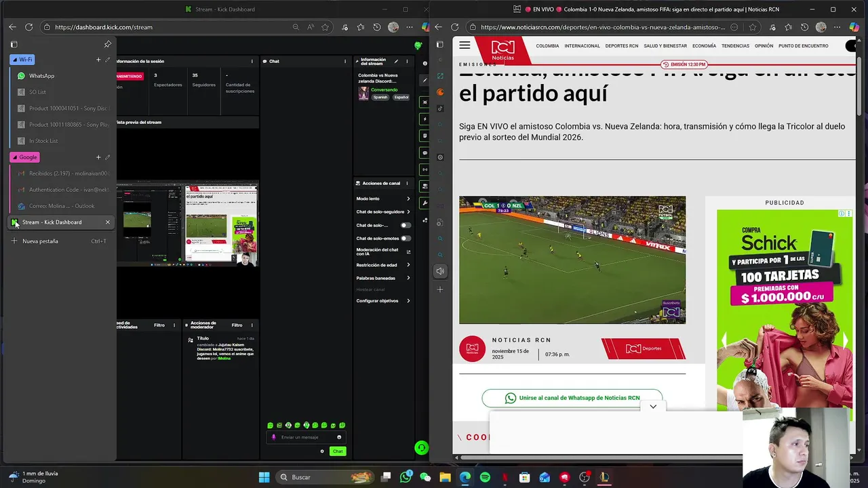Collapse the Wi-Fi tab group
Image resolution: width=868 pixels, height=488 pixels.
pos(22,60)
